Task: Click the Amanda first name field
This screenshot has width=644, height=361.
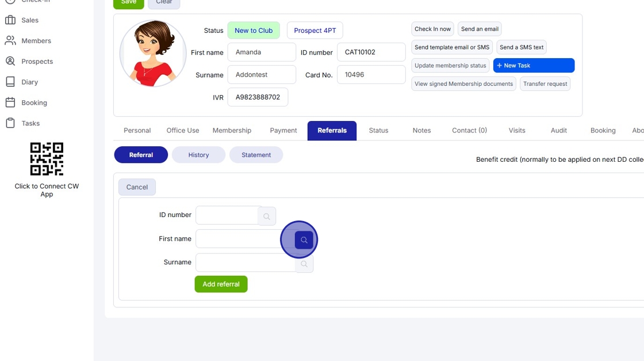Action: [262, 52]
